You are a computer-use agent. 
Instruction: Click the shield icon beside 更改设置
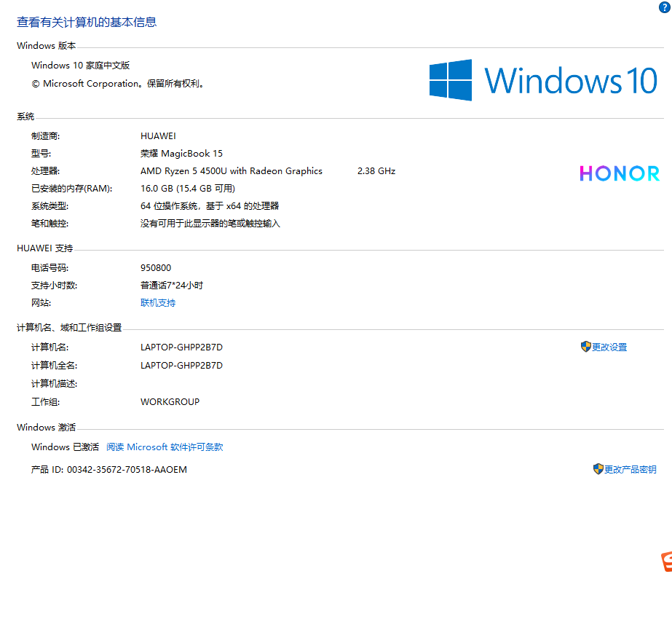586,347
